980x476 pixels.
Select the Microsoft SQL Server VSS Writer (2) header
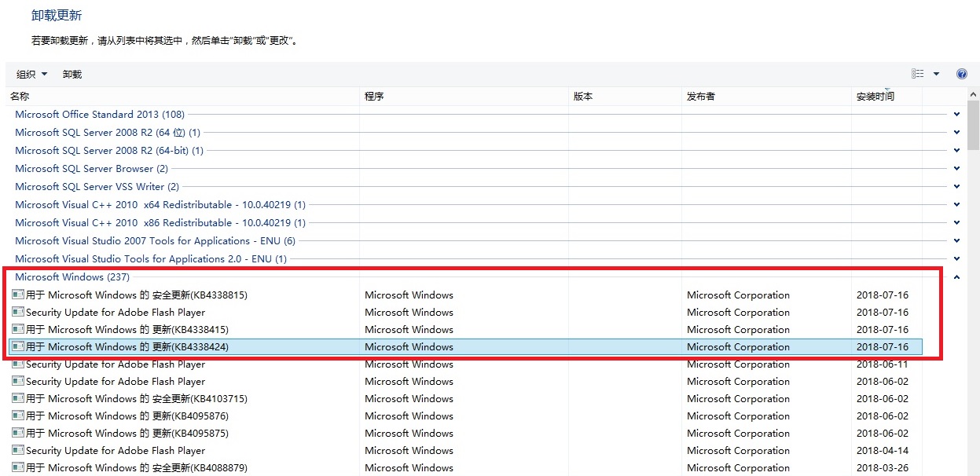click(x=97, y=187)
